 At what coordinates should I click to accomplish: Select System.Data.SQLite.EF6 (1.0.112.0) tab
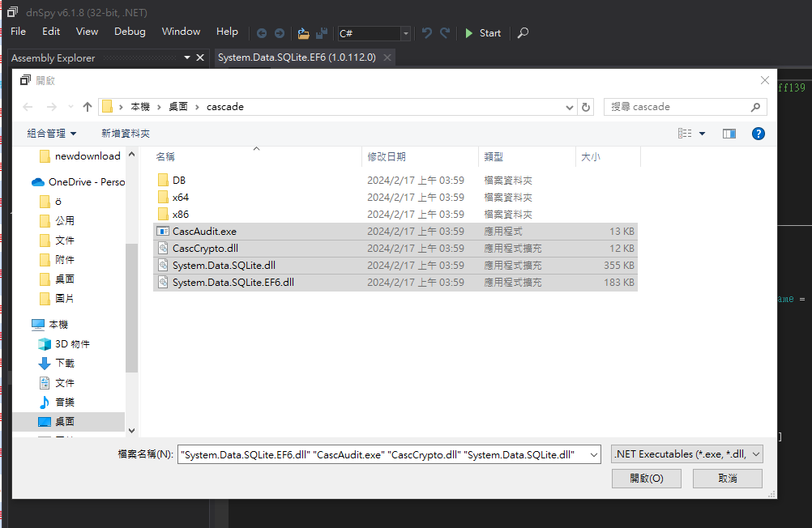(x=297, y=57)
